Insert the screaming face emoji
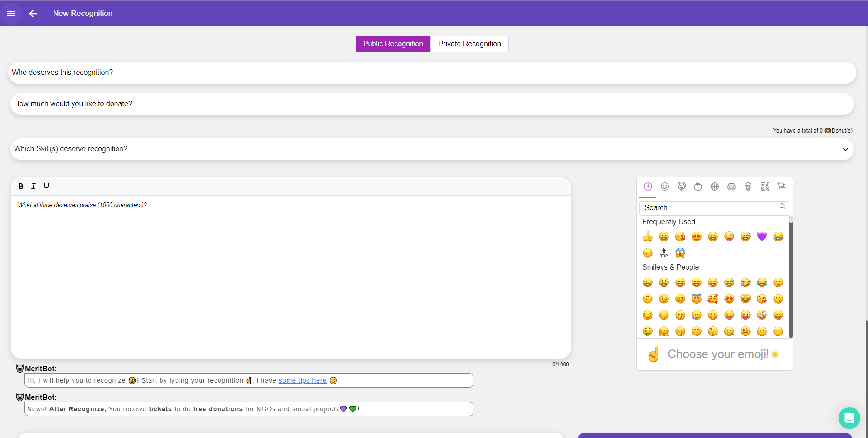The width and height of the screenshot is (868, 438). pos(680,253)
